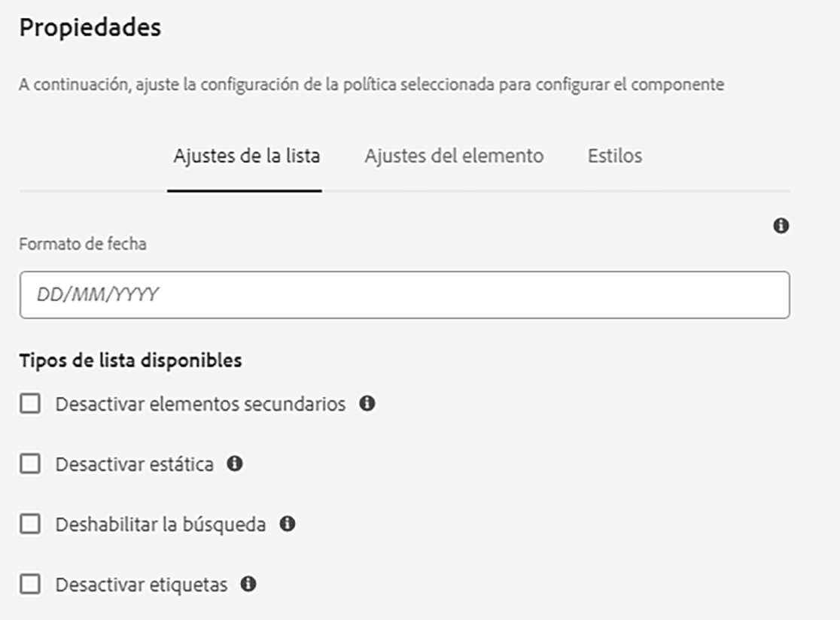Focus the DD/MM/YYYY date format field

(404, 294)
